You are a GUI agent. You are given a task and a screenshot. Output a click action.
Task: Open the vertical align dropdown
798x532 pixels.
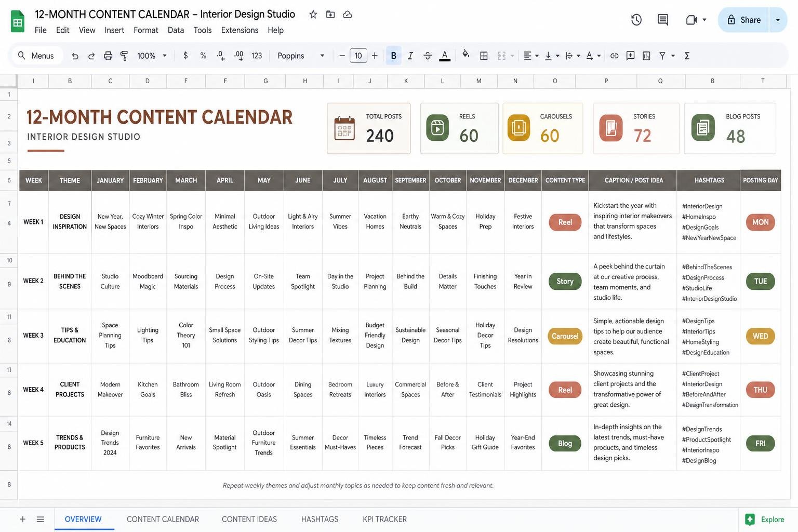point(552,56)
